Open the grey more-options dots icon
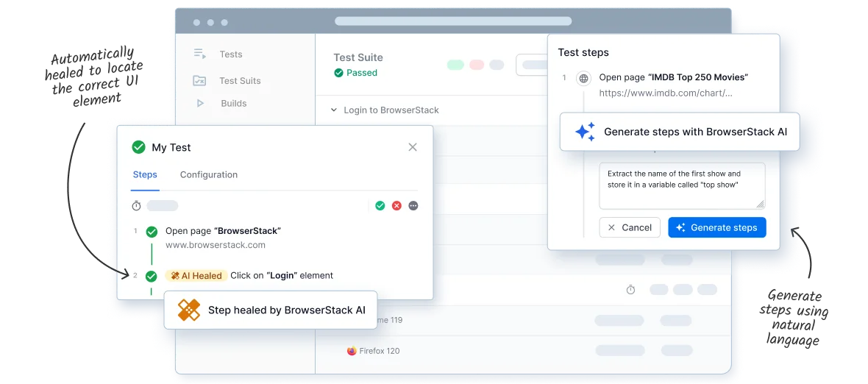 pyautogui.click(x=413, y=206)
